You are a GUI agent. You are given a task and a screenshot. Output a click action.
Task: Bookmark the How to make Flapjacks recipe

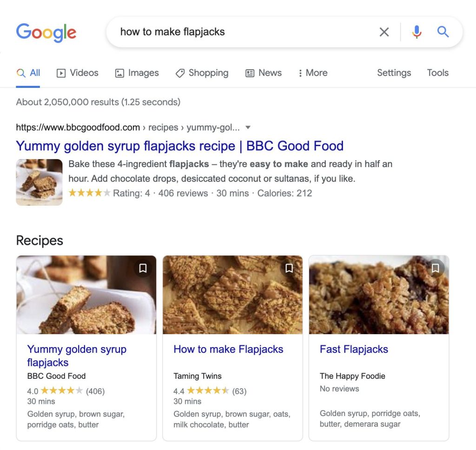click(x=289, y=268)
